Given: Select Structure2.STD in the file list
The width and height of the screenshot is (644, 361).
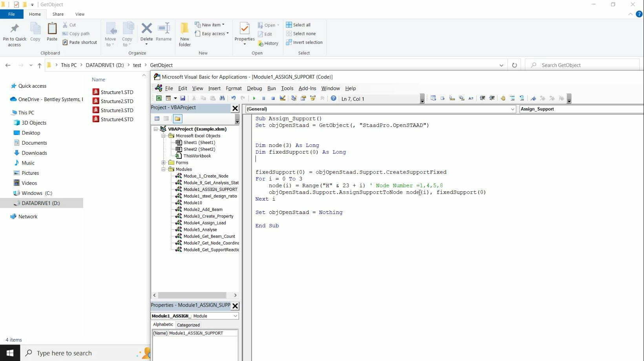Looking at the screenshot, I should pyautogui.click(x=116, y=101).
